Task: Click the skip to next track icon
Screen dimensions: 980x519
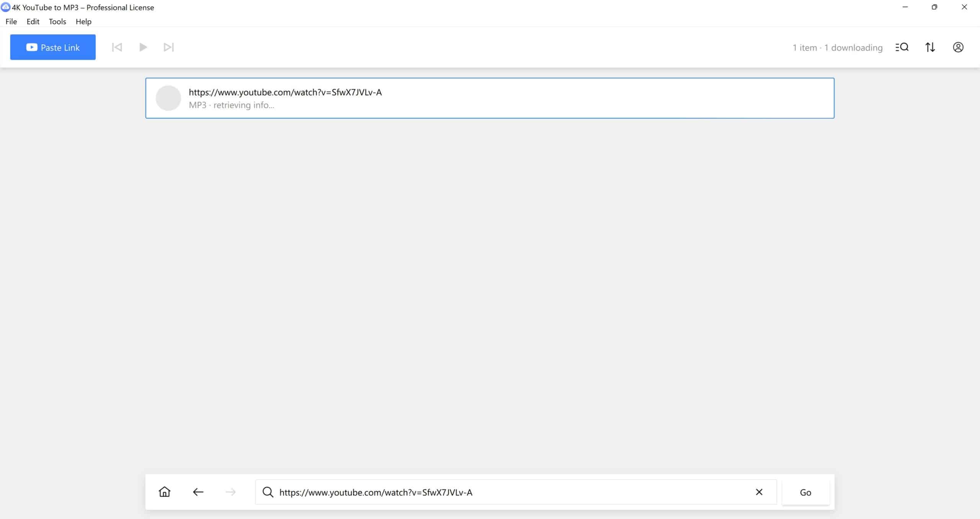Action: [168, 47]
